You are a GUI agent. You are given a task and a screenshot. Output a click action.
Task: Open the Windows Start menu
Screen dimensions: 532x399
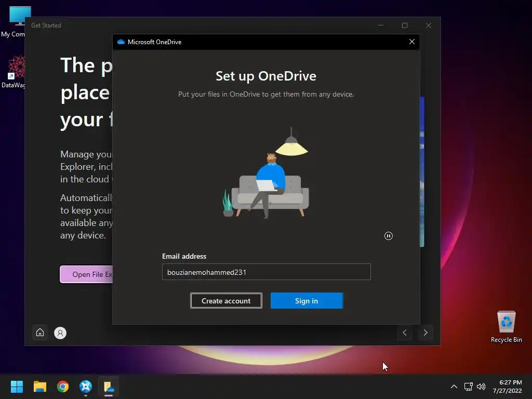point(17,387)
